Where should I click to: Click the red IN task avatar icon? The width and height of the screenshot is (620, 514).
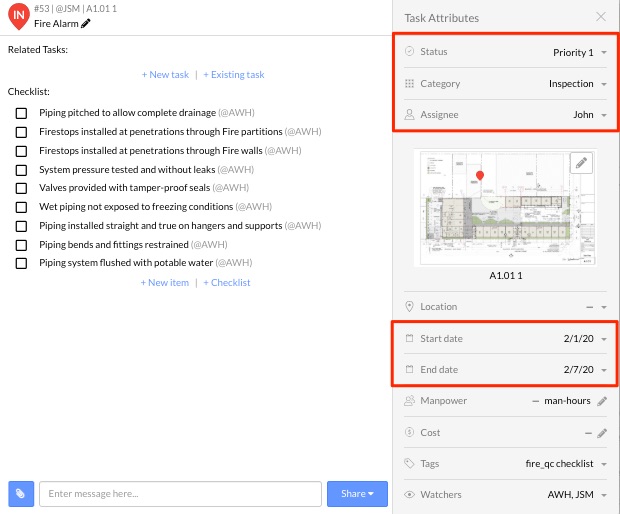tap(18, 17)
